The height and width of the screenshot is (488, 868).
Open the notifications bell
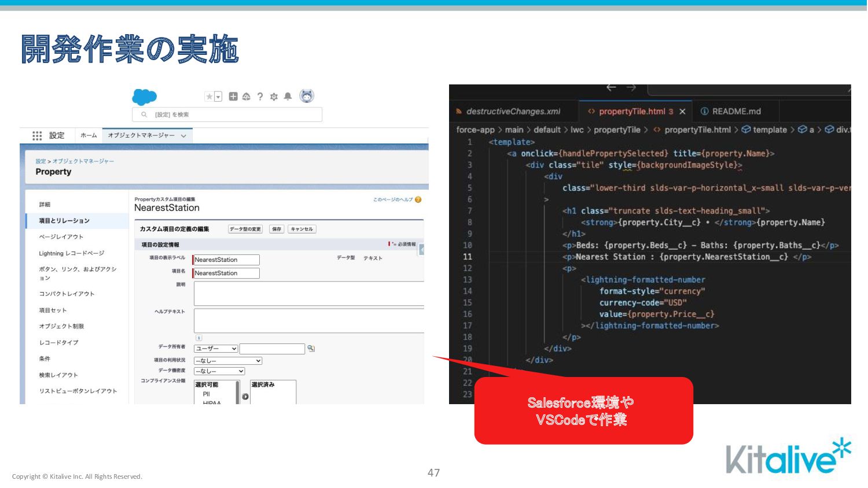pyautogui.click(x=288, y=97)
